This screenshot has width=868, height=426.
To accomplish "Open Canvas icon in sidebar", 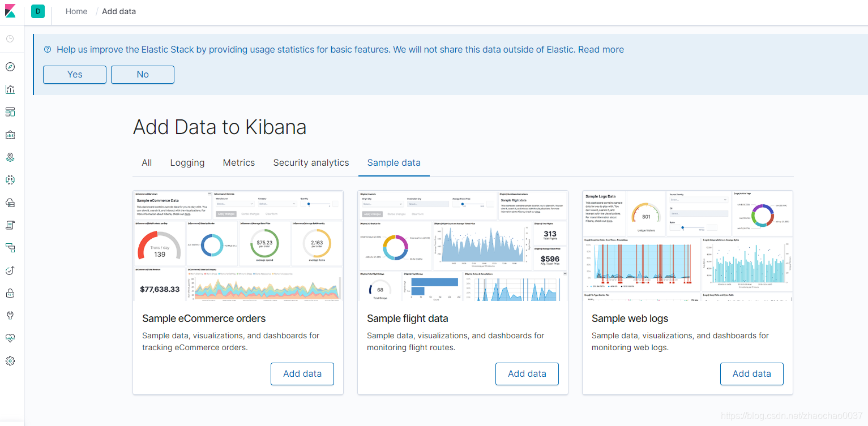I will click(10, 135).
